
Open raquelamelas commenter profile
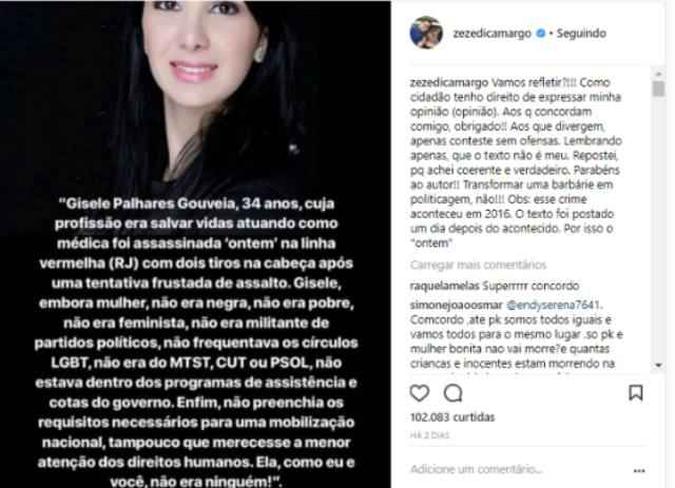tap(445, 286)
